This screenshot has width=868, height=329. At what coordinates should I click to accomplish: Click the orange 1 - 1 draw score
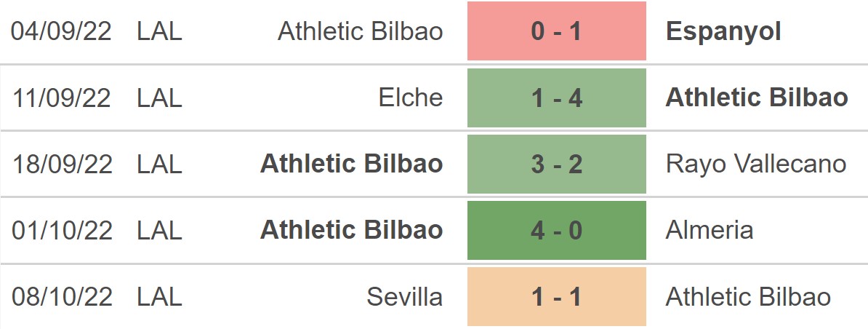(557, 296)
